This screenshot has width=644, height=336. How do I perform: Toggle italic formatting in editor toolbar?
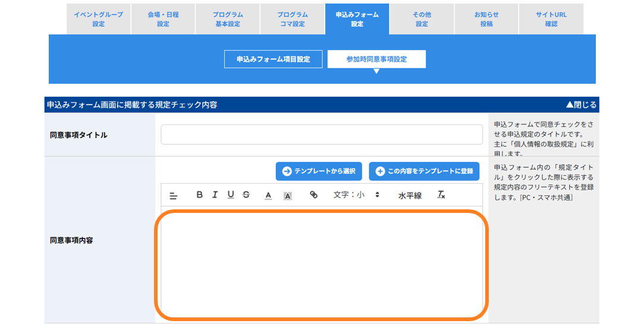click(x=215, y=194)
